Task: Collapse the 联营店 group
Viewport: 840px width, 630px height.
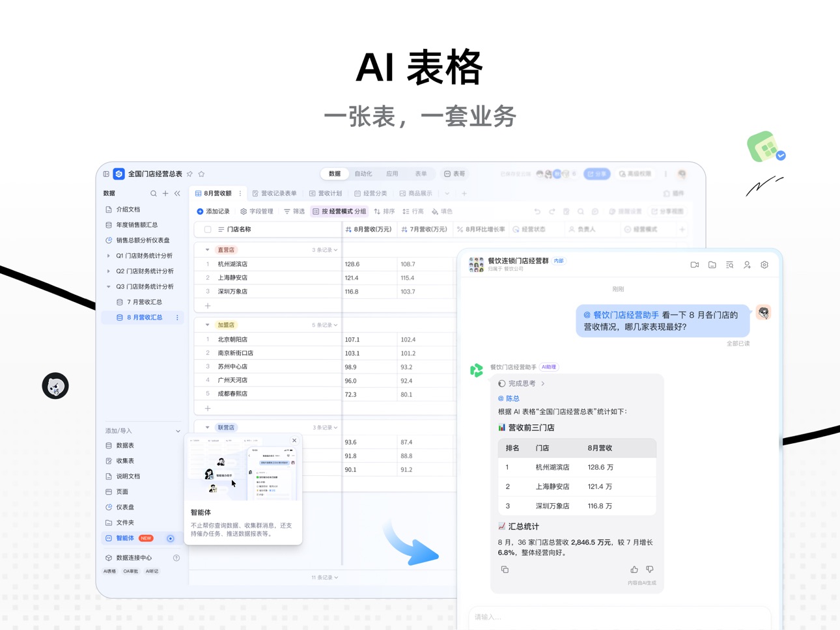Action: click(207, 428)
